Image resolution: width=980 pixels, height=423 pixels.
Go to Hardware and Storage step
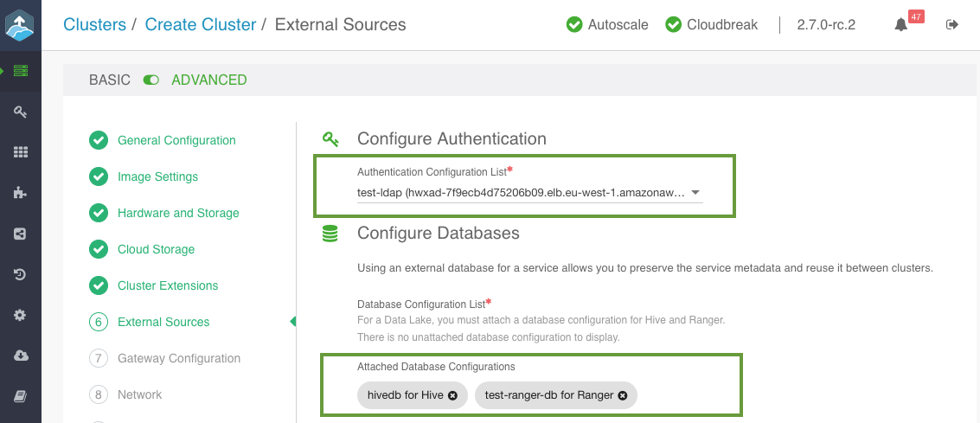click(x=178, y=213)
